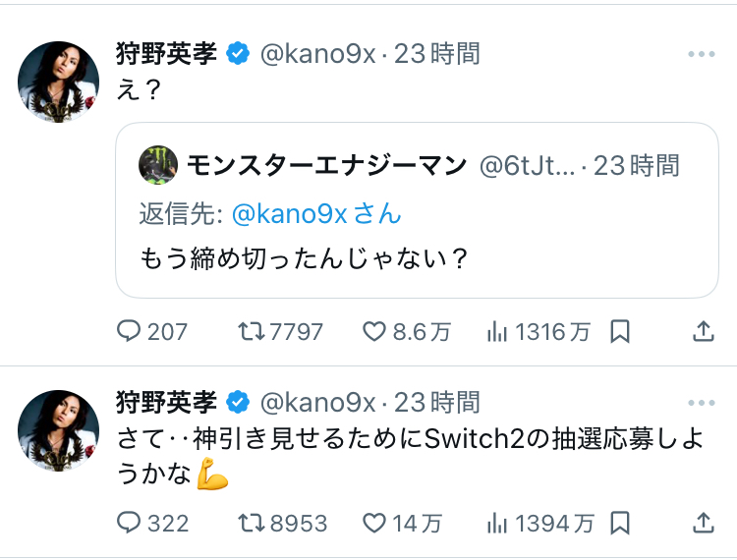Like the 'え？' tweet
Viewport: 737px width, 560px height.
(x=375, y=332)
